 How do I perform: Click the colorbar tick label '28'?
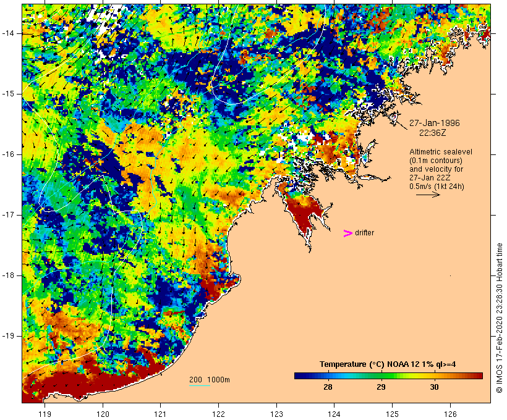click(328, 387)
